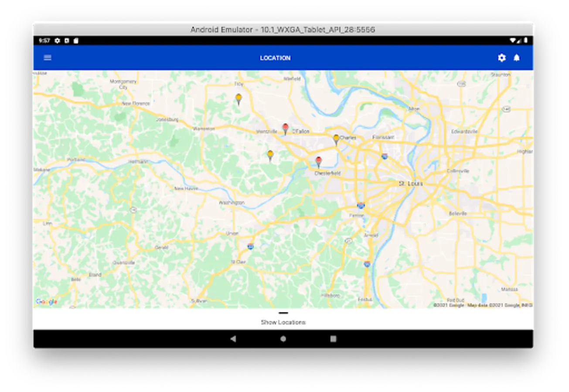Select the red pin between Wentzville and O'Fallon

[x=285, y=129]
